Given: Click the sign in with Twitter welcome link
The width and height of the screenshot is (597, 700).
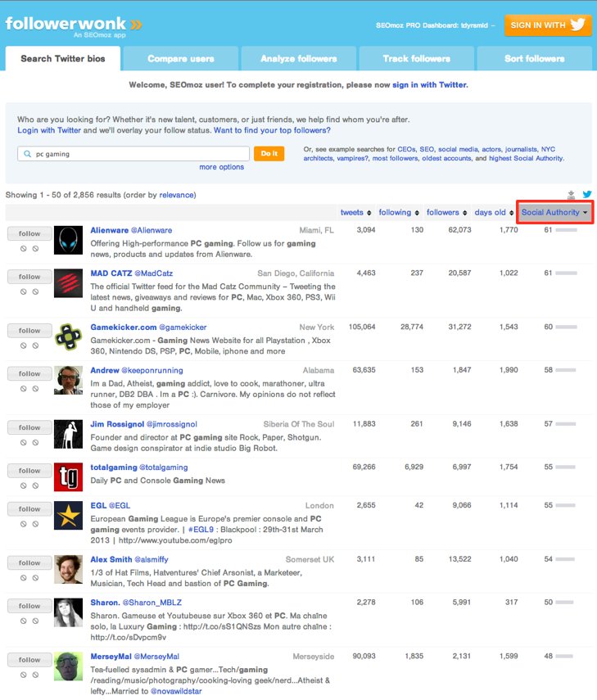Looking at the screenshot, I should pyautogui.click(x=430, y=85).
